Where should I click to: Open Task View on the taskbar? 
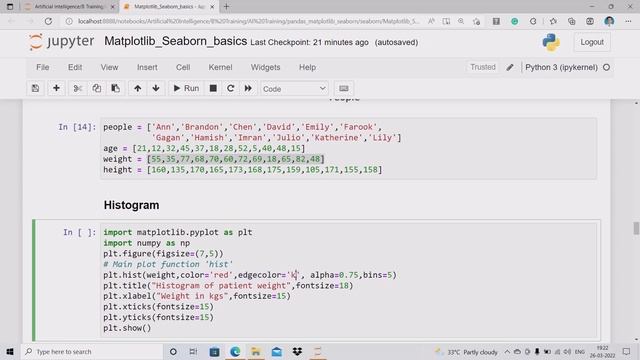(x=193, y=351)
